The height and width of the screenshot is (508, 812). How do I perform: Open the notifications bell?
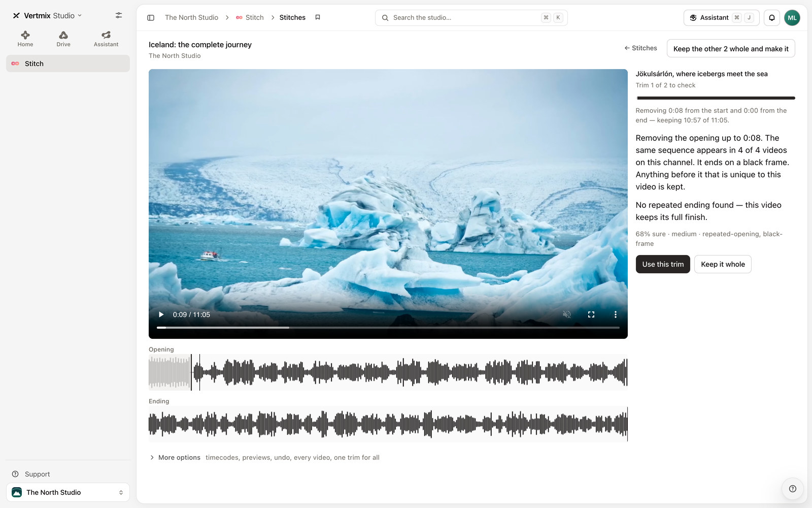coord(772,18)
